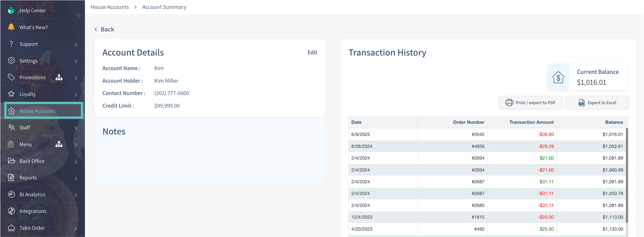Click the Integrations sidebar icon
Screen dimensions: 644x237
[x=11, y=211]
